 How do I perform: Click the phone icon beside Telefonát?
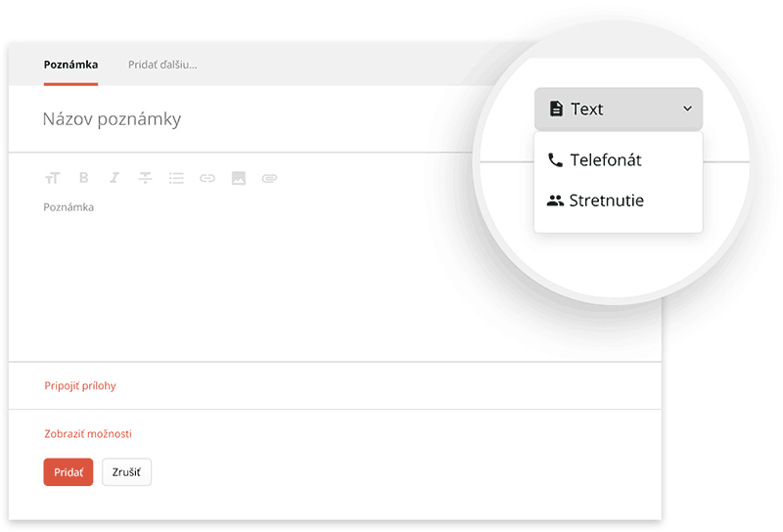tap(555, 160)
